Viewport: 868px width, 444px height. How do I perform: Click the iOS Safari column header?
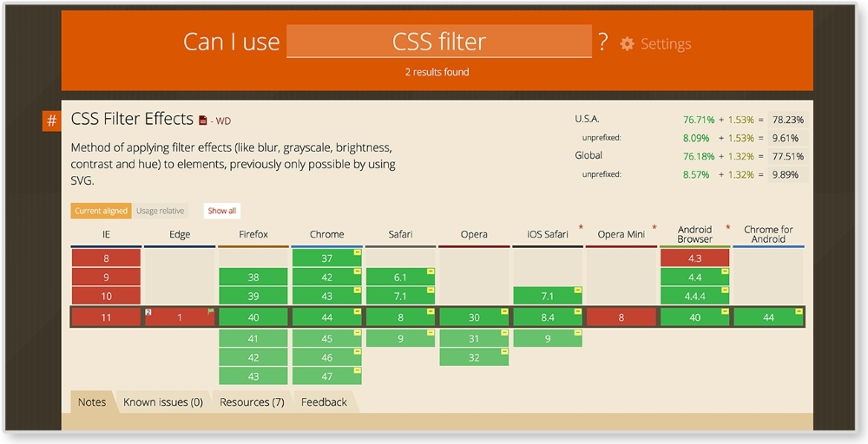pyautogui.click(x=548, y=234)
